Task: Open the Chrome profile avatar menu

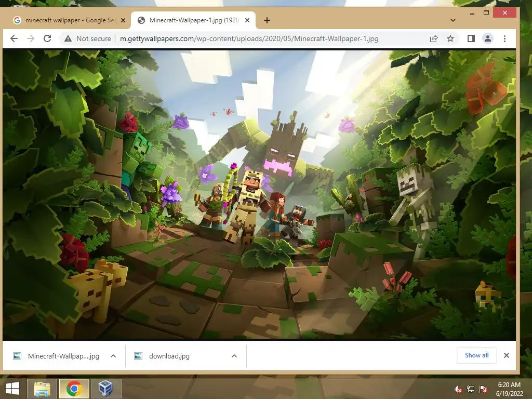Action: point(487,38)
